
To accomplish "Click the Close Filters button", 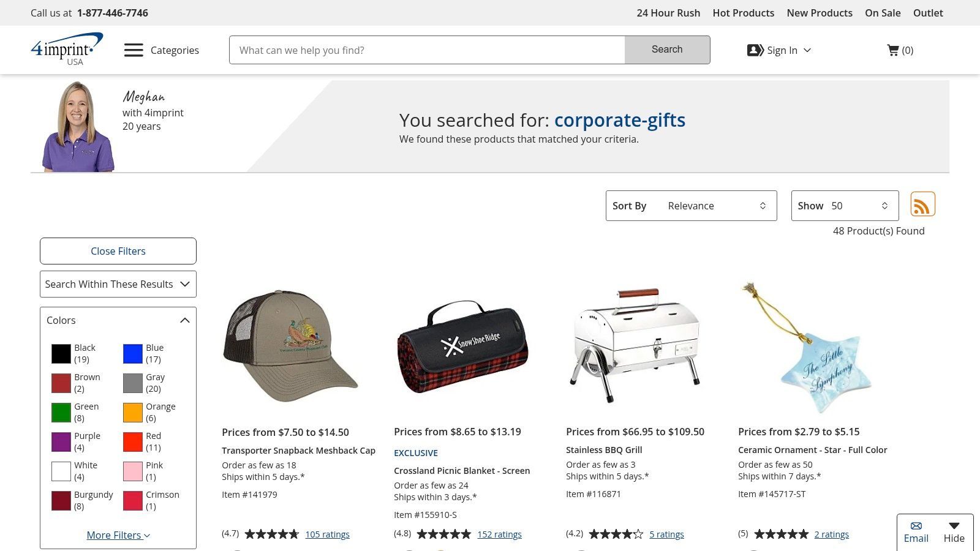I will click(118, 251).
